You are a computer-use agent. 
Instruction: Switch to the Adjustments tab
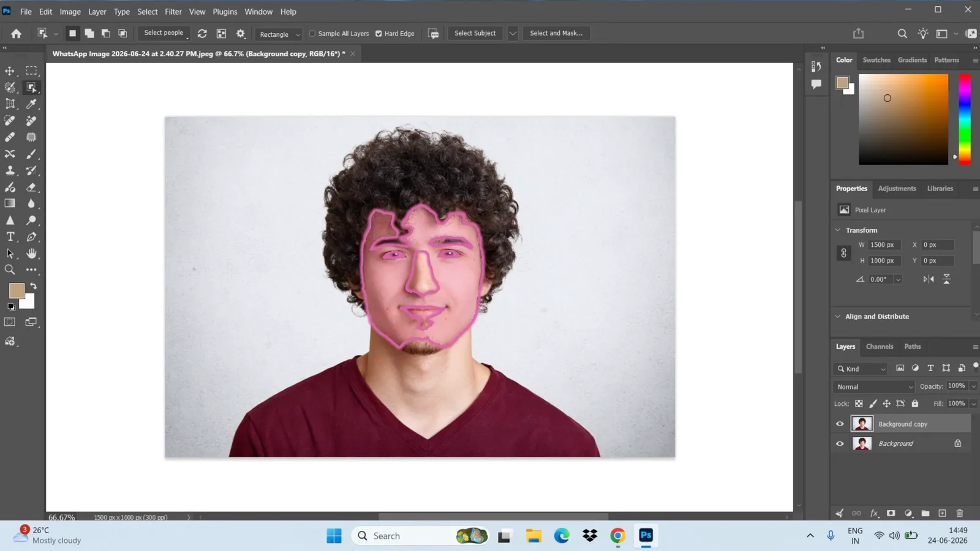(897, 189)
